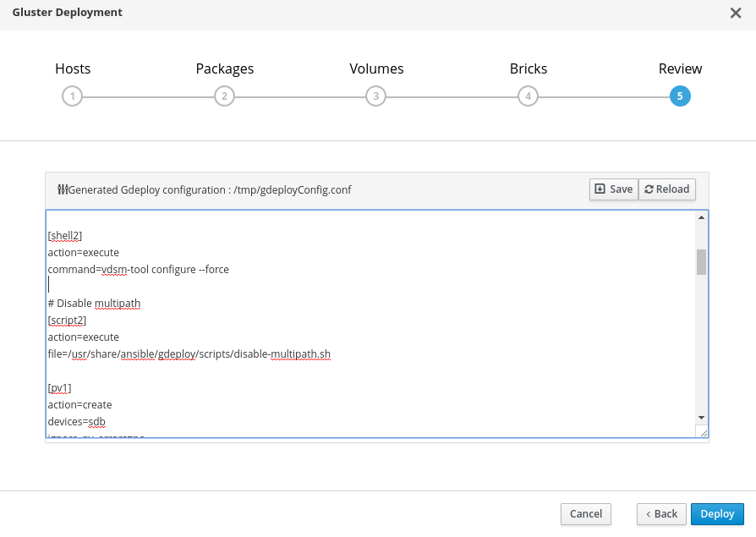Save the gdeploy configuration file
Screen dimensions: 756x537
(x=613, y=189)
